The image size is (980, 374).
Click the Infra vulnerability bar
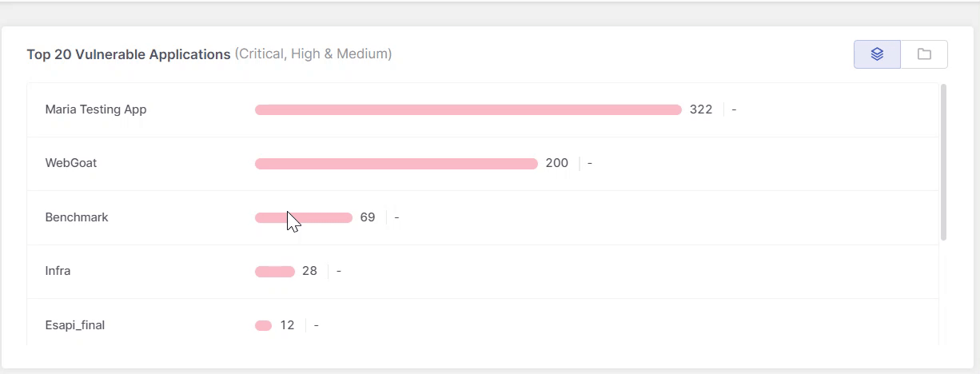(275, 272)
